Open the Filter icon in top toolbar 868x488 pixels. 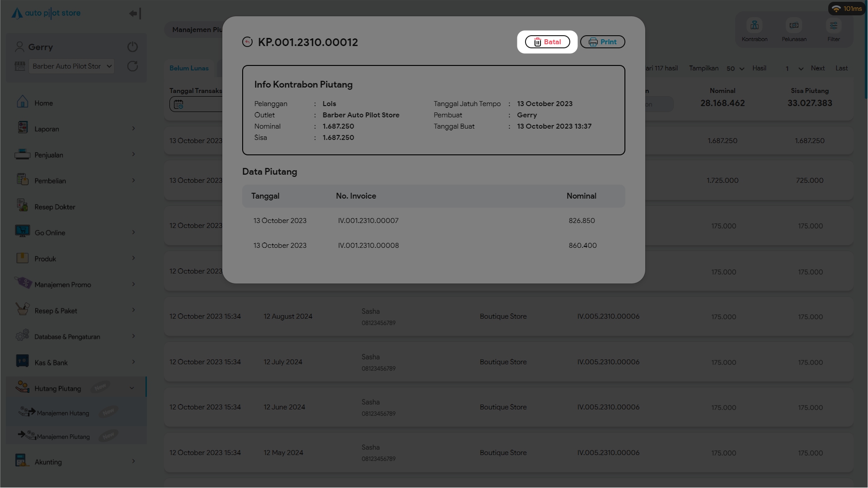833,26
